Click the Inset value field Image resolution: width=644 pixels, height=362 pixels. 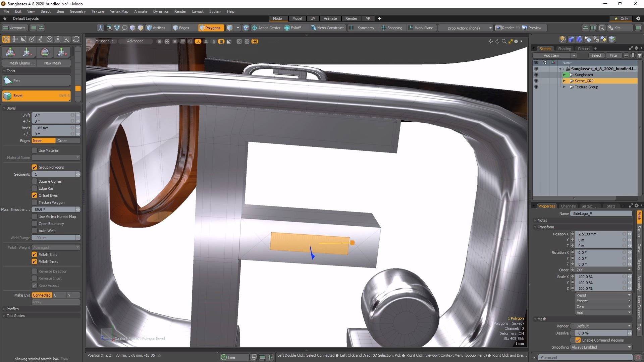52,128
